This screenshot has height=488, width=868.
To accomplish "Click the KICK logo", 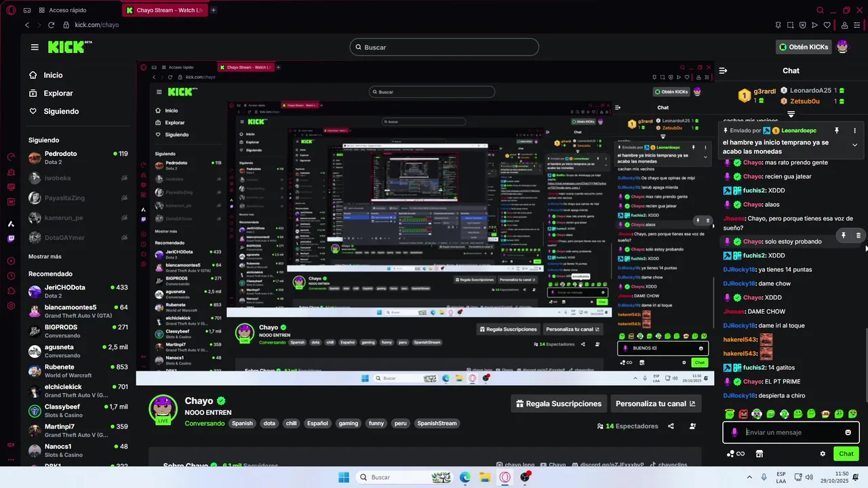I will pos(70,47).
